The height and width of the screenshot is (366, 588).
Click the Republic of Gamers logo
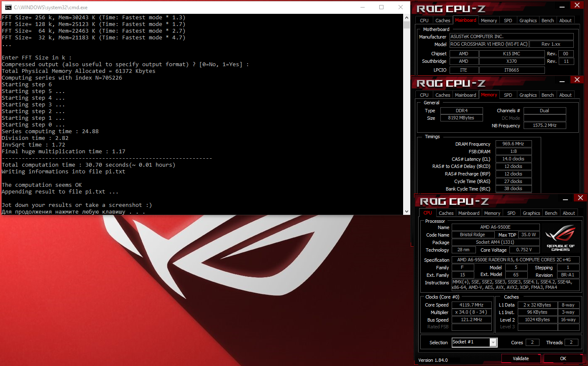point(560,237)
